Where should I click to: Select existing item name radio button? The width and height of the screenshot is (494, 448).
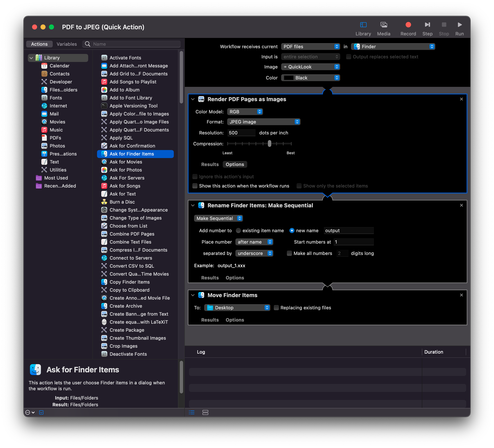point(238,231)
